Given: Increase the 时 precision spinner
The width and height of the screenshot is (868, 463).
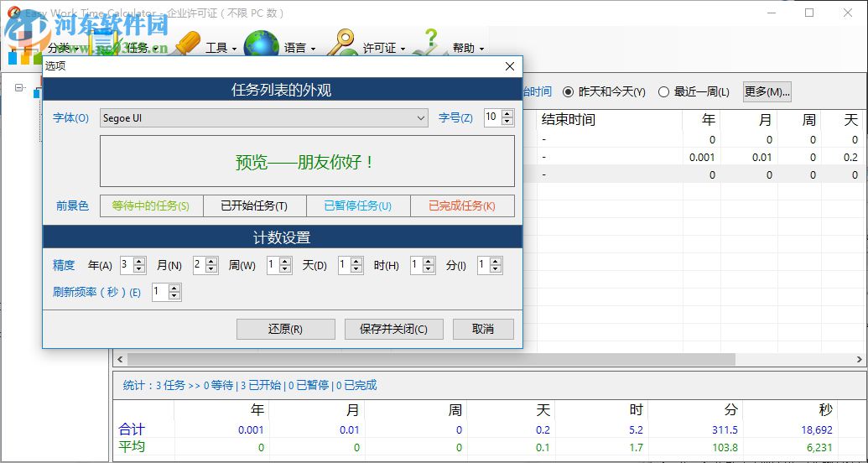Looking at the screenshot, I should click(429, 262).
